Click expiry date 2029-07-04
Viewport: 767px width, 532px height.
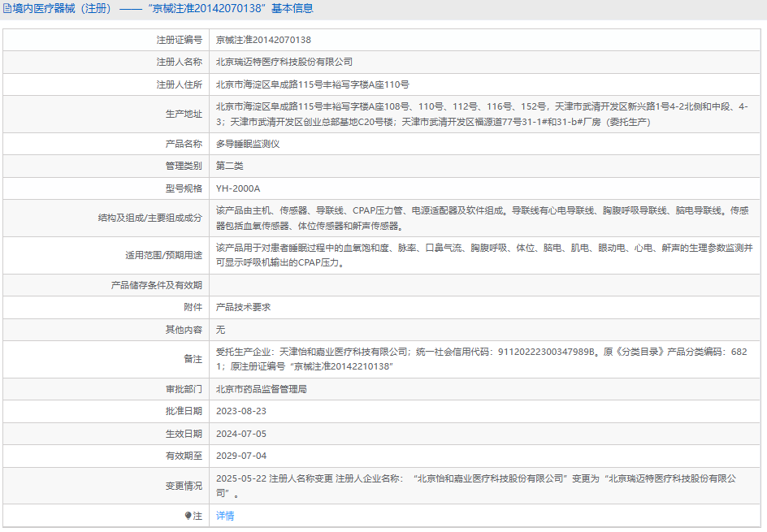tap(240, 456)
